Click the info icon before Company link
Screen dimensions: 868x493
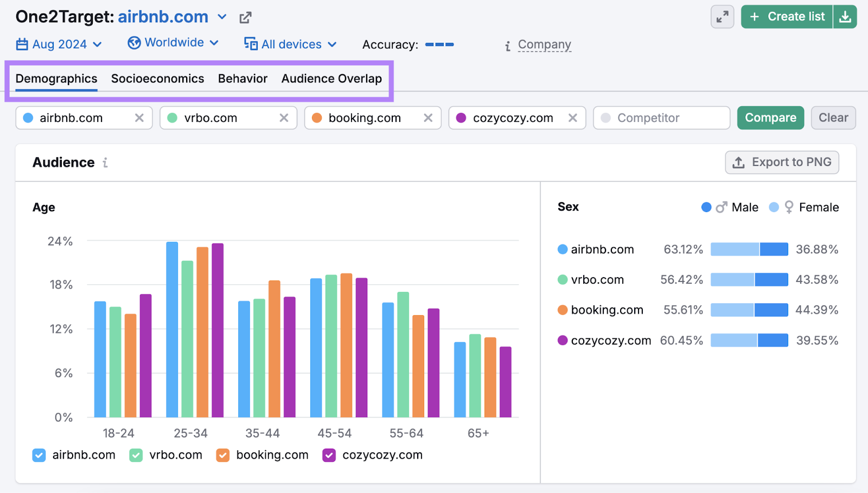click(507, 46)
